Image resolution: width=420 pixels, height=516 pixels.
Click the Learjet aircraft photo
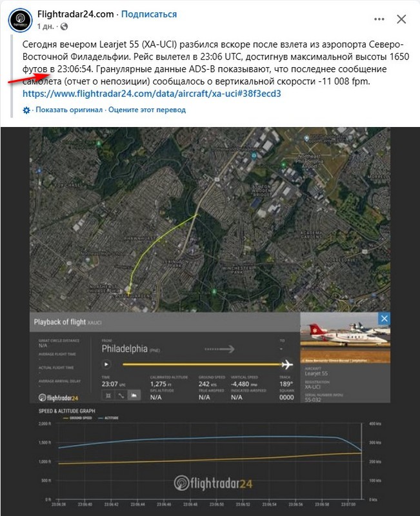click(345, 337)
